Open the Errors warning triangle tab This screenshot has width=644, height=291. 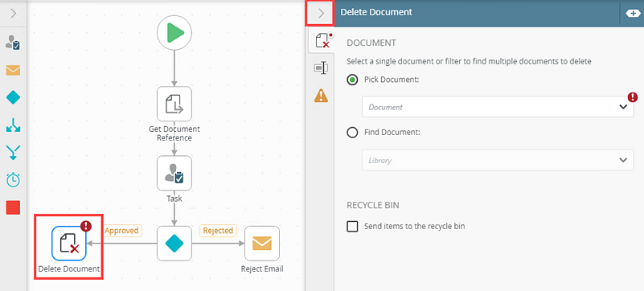pyautogui.click(x=321, y=95)
